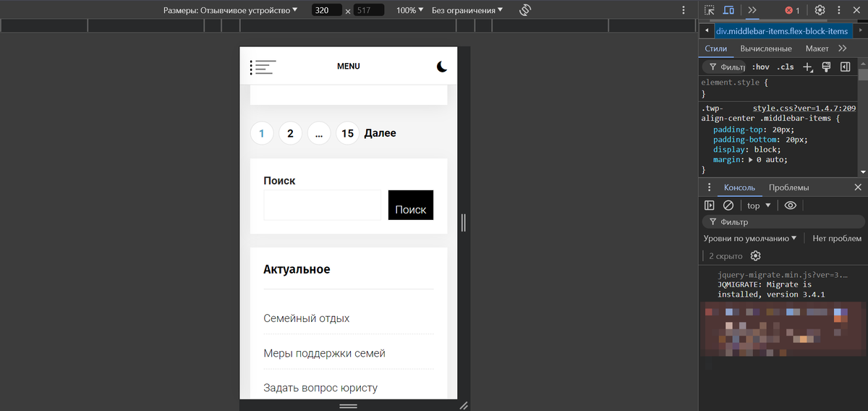Image resolution: width=868 pixels, height=411 pixels.
Task: Show the console sidebar icon
Action: (x=710, y=205)
